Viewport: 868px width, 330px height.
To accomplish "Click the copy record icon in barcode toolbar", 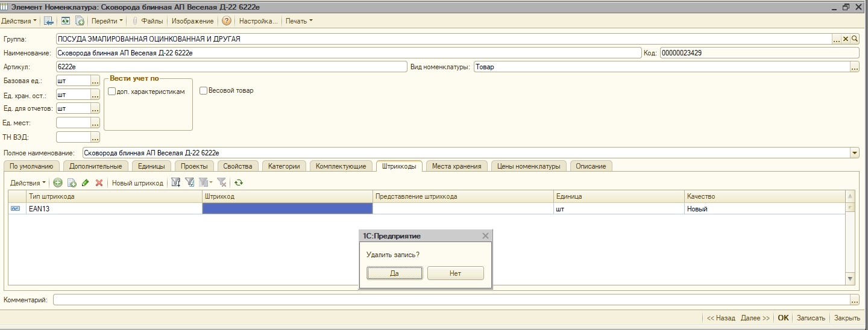I will (72, 182).
